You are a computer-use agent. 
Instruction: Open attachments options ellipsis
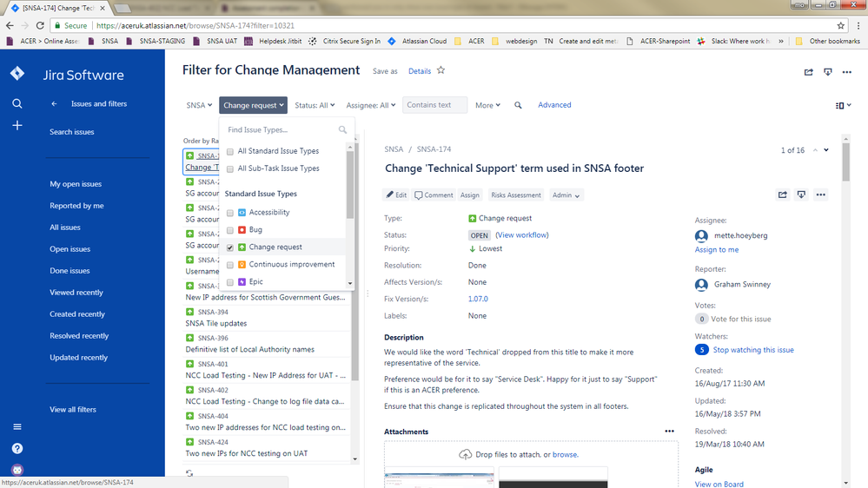tap(669, 431)
